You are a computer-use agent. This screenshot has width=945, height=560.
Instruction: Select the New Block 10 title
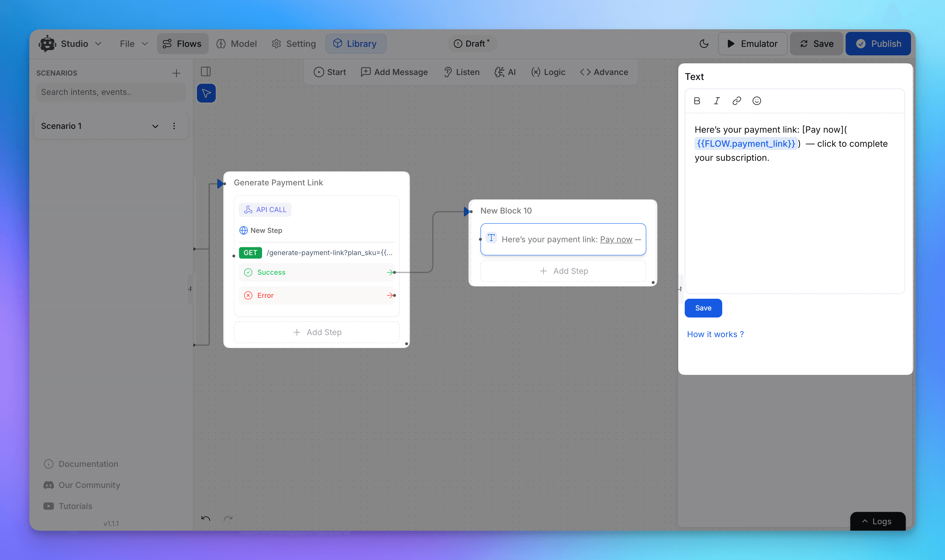tap(506, 211)
